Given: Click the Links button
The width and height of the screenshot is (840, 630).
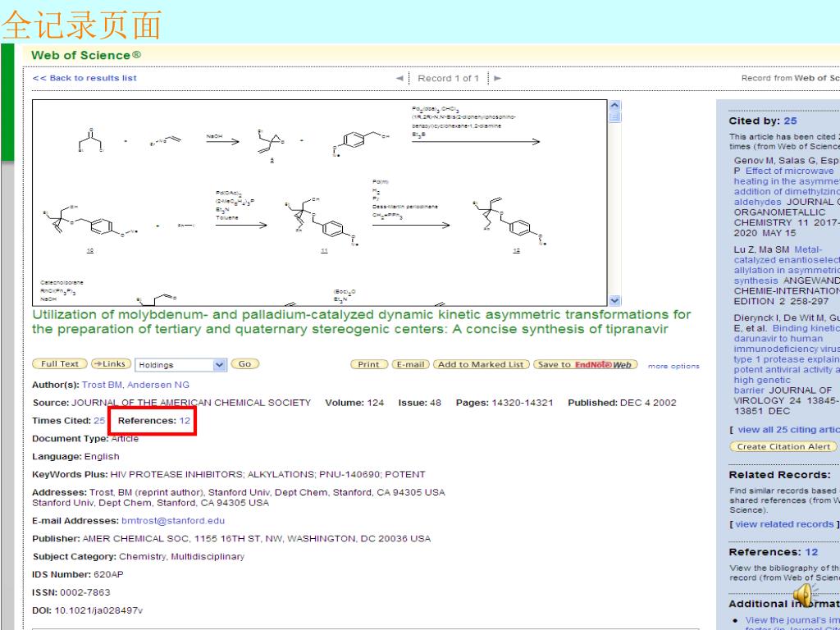Looking at the screenshot, I should point(111,364).
